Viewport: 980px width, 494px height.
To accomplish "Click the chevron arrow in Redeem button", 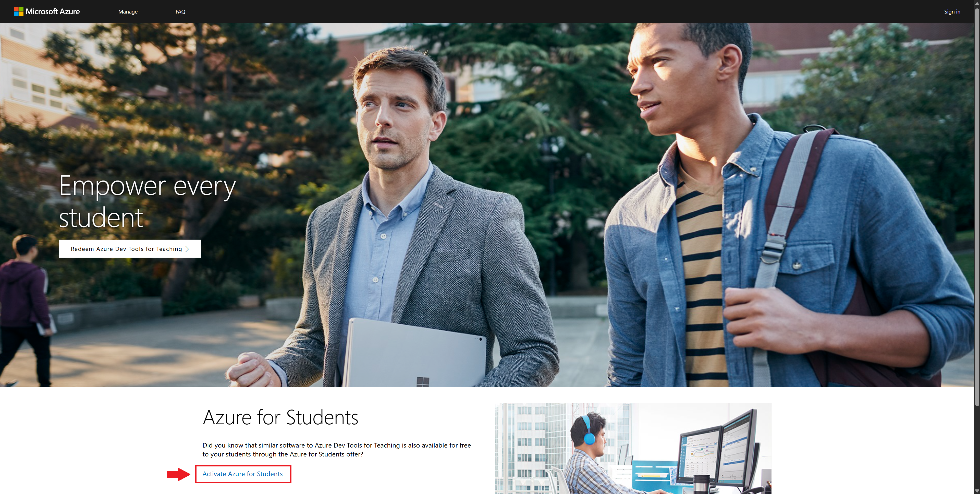I will tap(187, 249).
